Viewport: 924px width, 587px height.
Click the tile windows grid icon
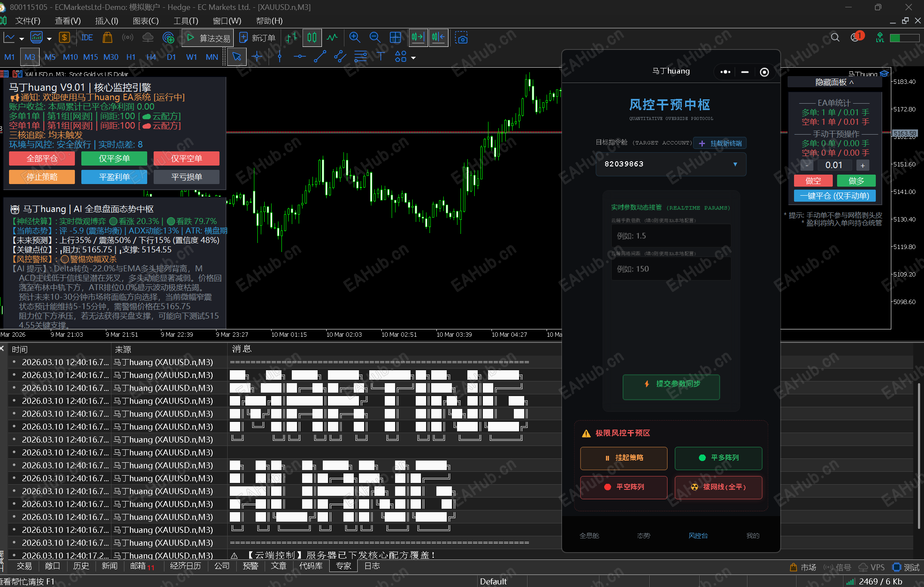point(395,38)
